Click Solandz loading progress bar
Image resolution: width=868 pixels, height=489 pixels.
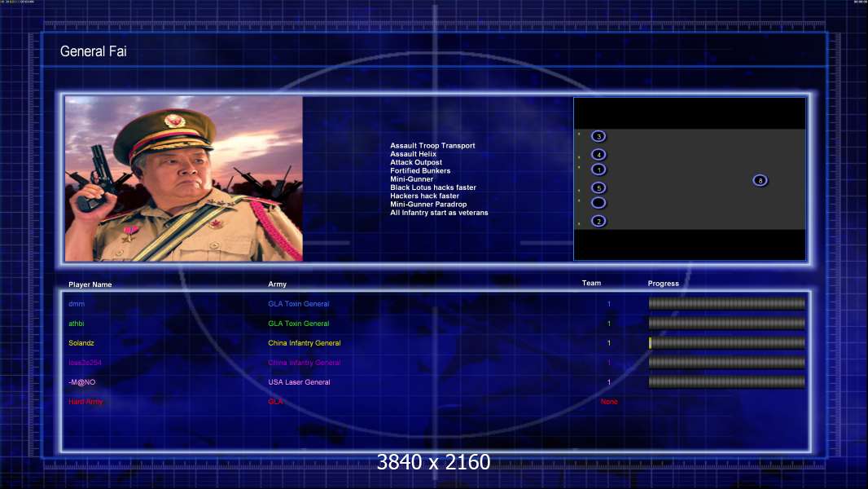[727, 343]
